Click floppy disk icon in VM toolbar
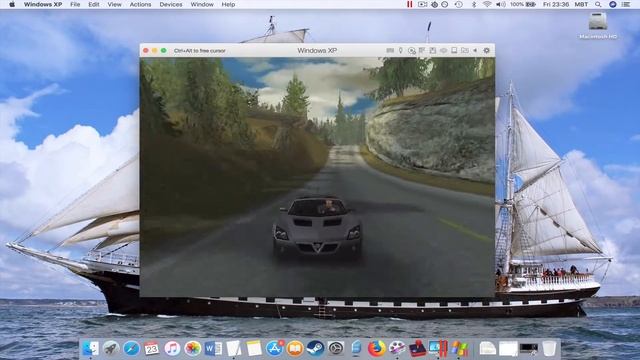This screenshot has width=640, height=360. click(x=433, y=51)
